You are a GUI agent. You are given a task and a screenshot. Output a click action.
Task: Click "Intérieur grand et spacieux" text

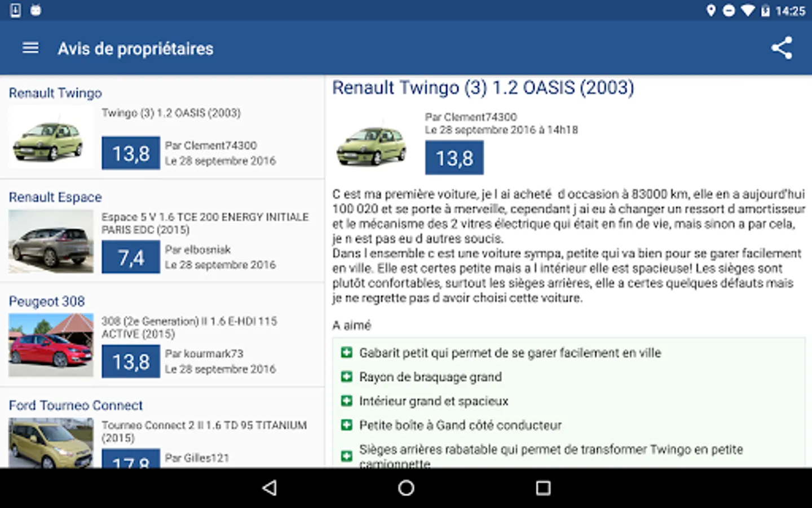click(434, 401)
